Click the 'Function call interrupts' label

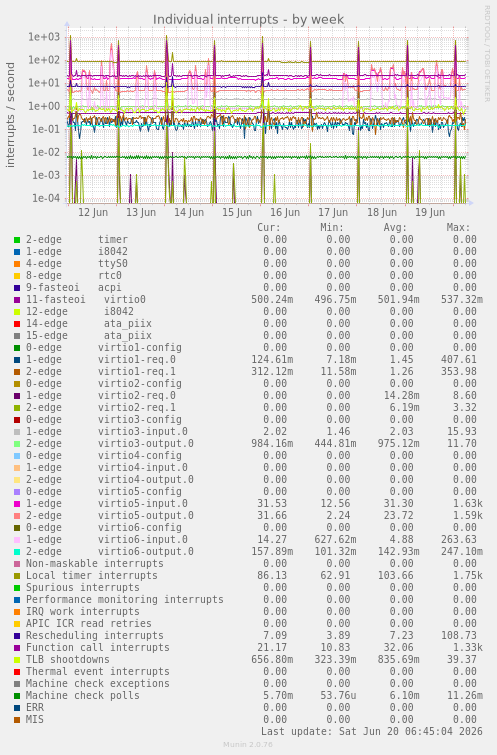tap(98, 648)
